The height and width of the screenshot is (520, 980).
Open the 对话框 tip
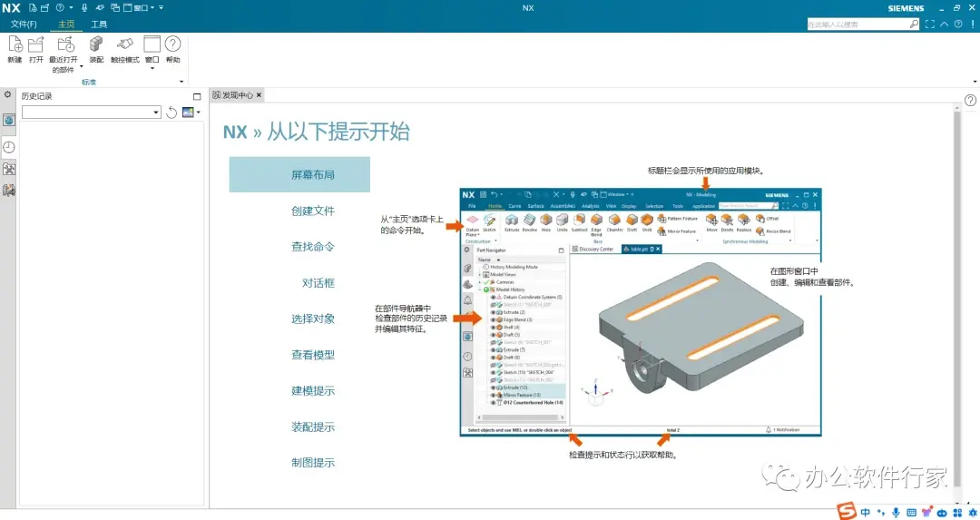pyautogui.click(x=318, y=283)
